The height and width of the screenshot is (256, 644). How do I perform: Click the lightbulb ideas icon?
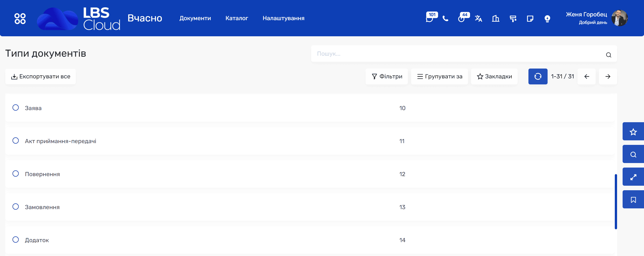pyautogui.click(x=547, y=19)
